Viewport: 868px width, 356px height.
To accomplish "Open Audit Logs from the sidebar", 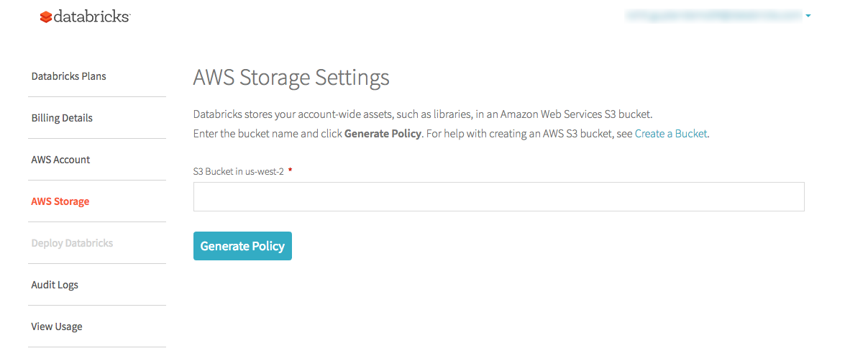I will click(55, 285).
